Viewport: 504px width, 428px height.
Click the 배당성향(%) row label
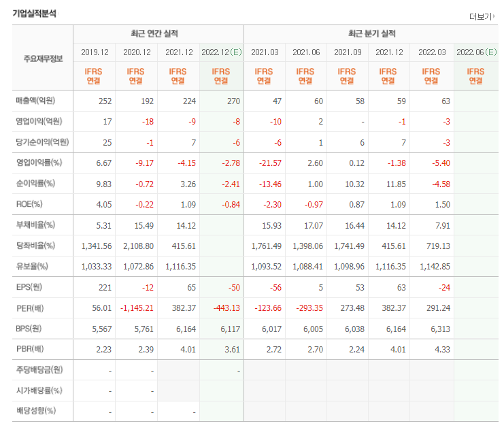click(x=36, y=410)
